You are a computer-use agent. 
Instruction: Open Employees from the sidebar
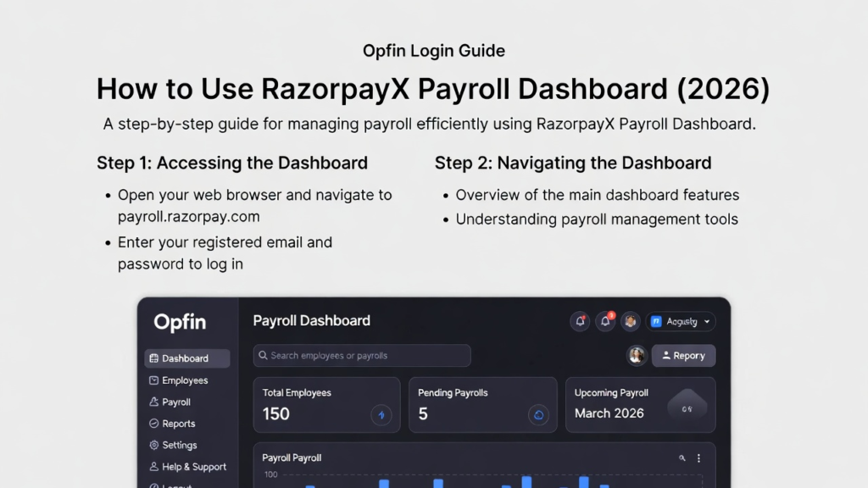[185, 380]
